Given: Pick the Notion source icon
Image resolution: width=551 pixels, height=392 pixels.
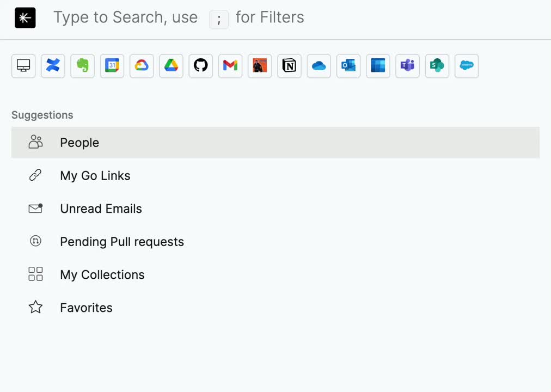Looking at the screenshot, I should tap(289, 66).
